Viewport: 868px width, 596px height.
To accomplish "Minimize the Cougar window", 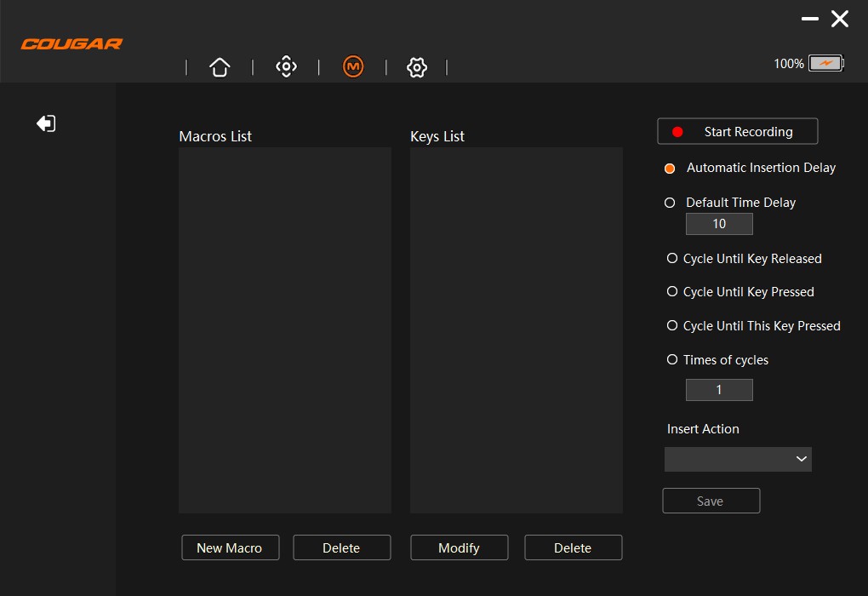I will tap(809, 19).
